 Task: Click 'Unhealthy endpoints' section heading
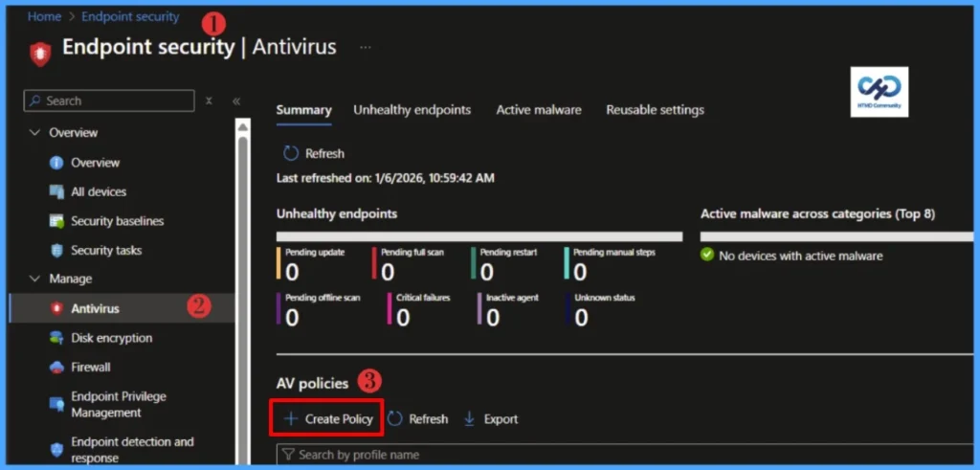click(x=337, y=213)
